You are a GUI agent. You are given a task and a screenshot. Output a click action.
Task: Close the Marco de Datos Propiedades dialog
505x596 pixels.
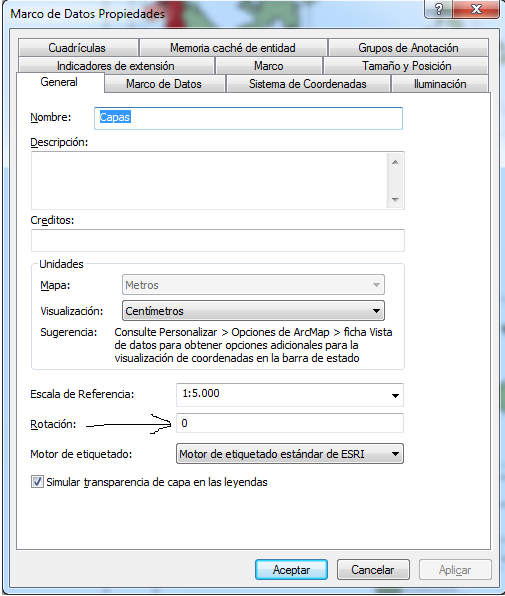(476, 9)
